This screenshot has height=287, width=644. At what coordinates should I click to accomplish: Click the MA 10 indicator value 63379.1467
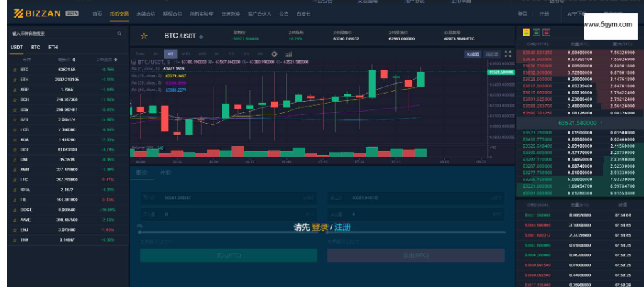point(175,76)
